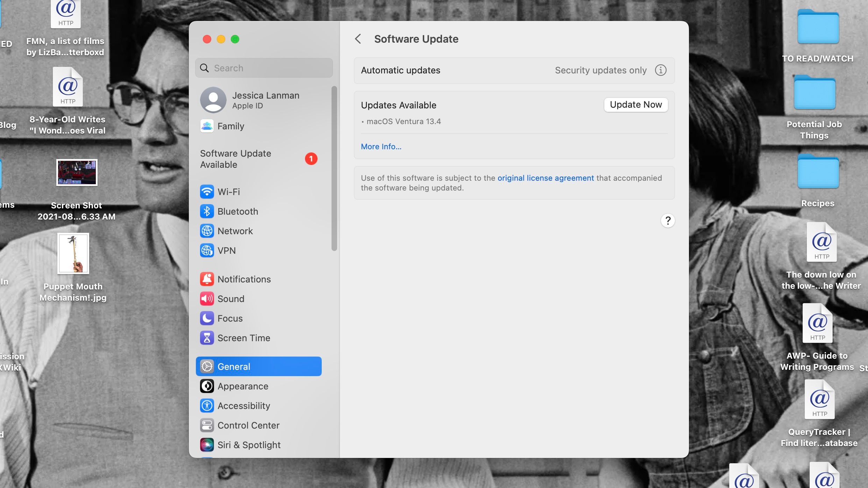Click the Notifications bell icon
This screenshot has width=868, height=488.
coord(207,279)
